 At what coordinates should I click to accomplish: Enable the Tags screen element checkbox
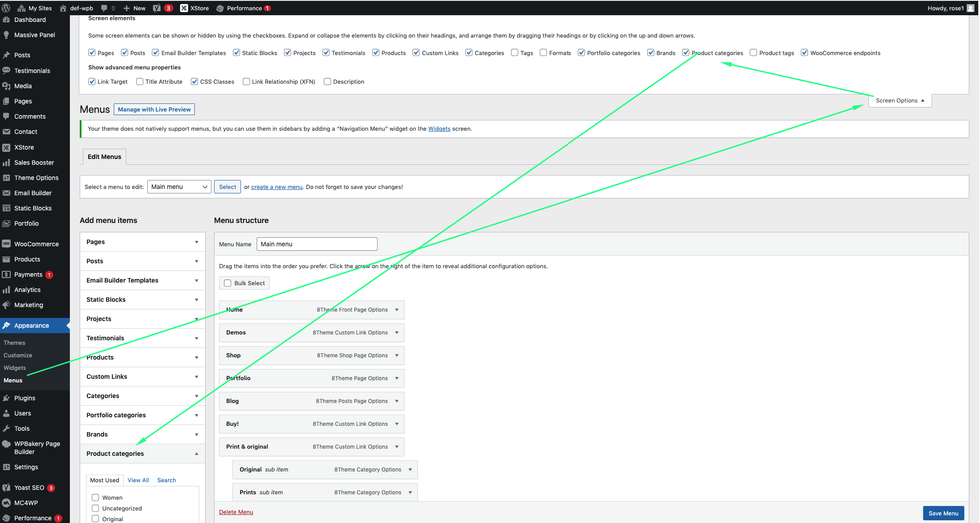(515, 53)
